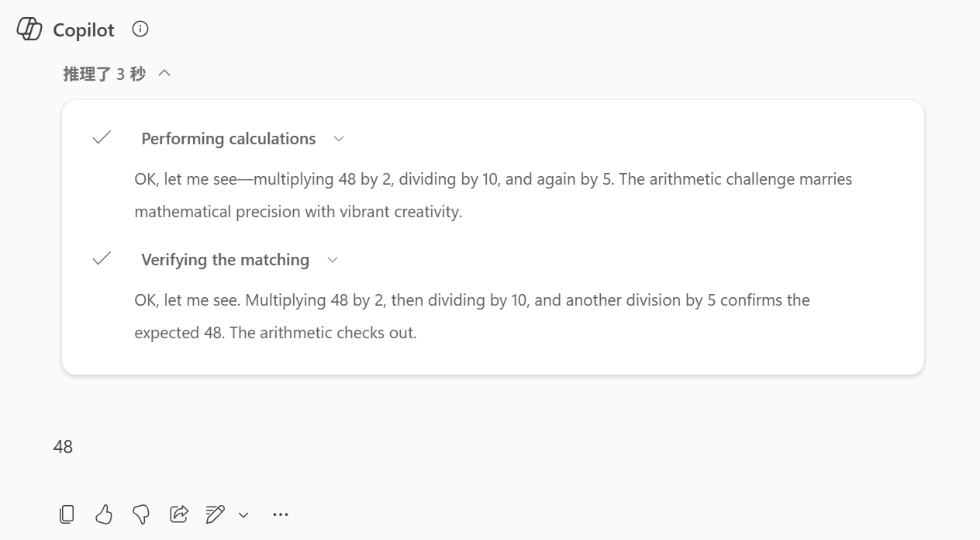
Task: Click the checkmark beside Performing calculations
Action: pyautogui.click(x=102, y=138)
